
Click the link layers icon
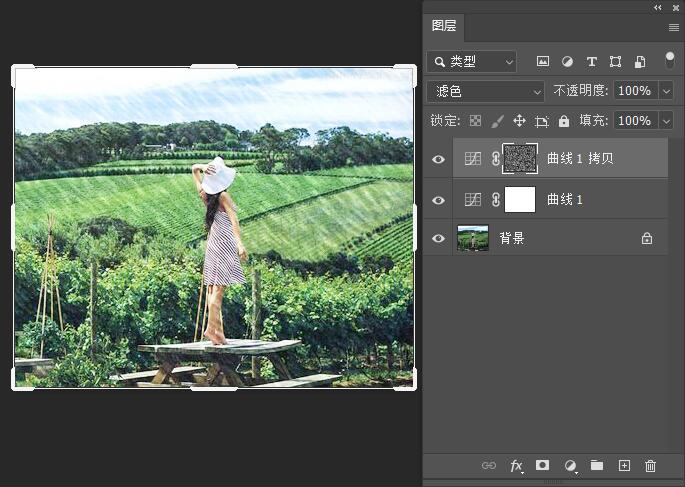488,466
